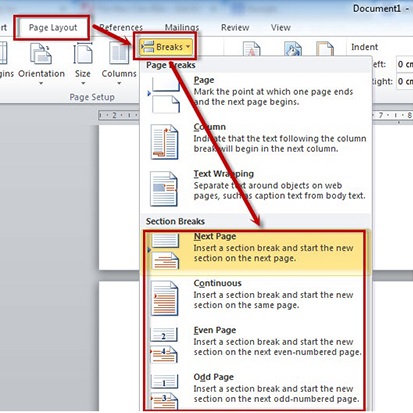
Task: Click the Next Page section break icon
Action: (x=164, y=252)
